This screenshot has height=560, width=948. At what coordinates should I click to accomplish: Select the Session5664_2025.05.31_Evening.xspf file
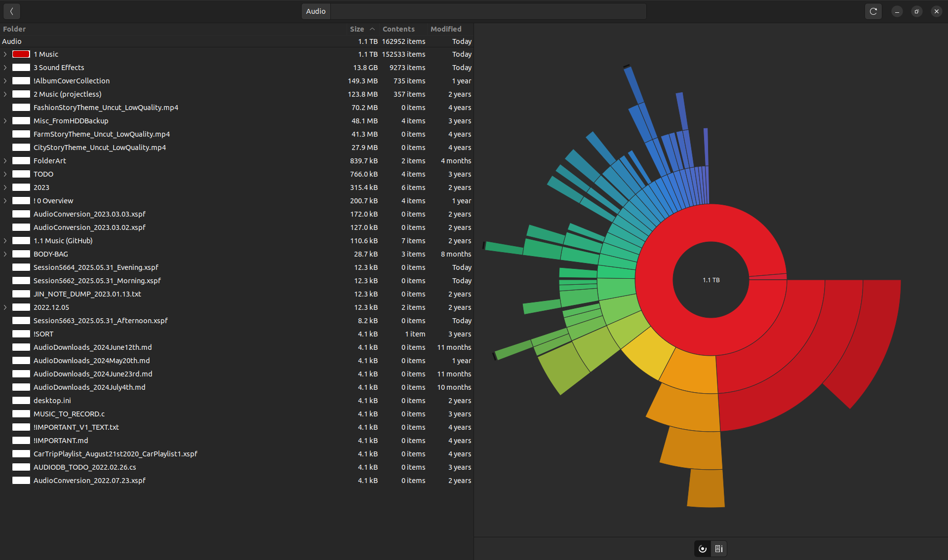(96, 267)
